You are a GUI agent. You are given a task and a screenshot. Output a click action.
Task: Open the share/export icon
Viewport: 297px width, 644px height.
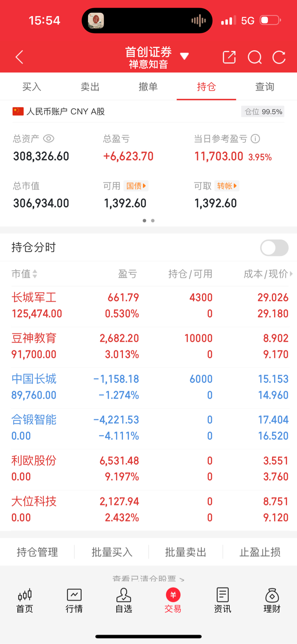(x=229, y=57)
